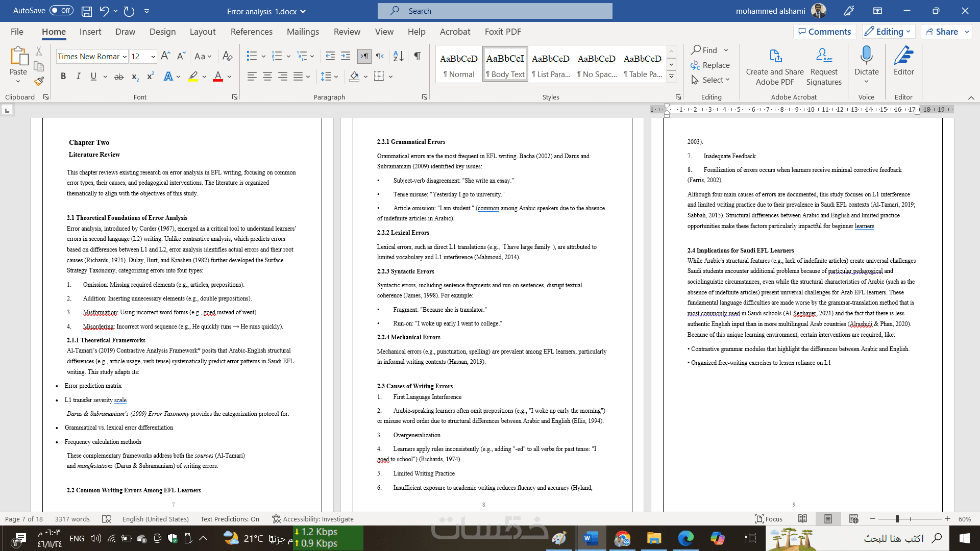Viewport: 980px width, 551px height.
Task: Apply bullet list formatting
Action: tap(252, 56)
